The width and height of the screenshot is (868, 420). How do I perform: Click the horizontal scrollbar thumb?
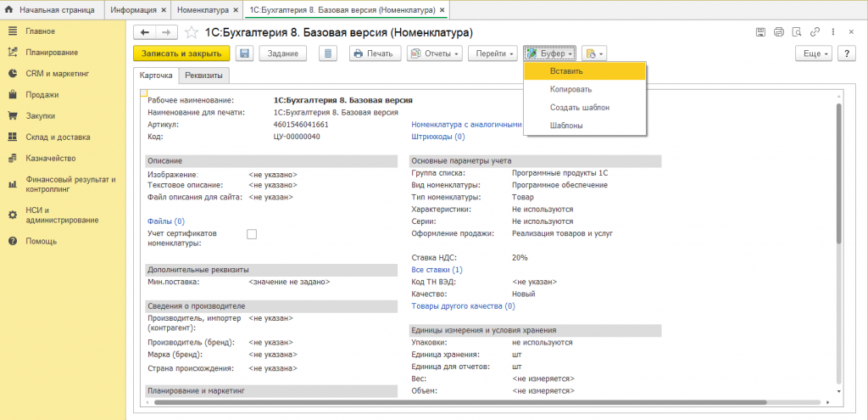pyautogui.click(x=460, y=402)
